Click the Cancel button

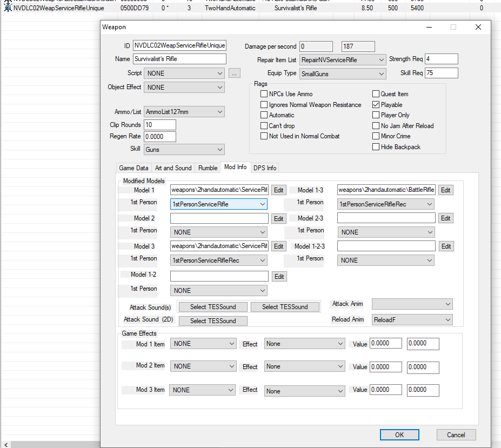click(456, 435)
